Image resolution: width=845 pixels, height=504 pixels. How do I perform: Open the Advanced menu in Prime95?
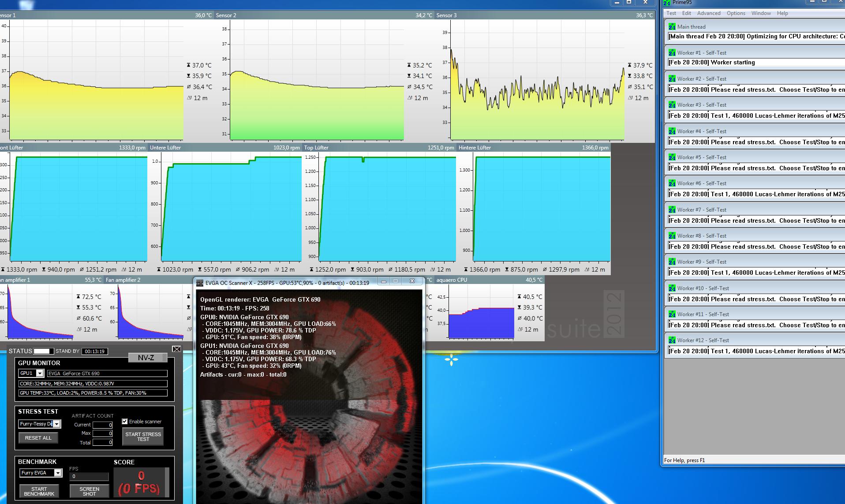pos(709,13)
